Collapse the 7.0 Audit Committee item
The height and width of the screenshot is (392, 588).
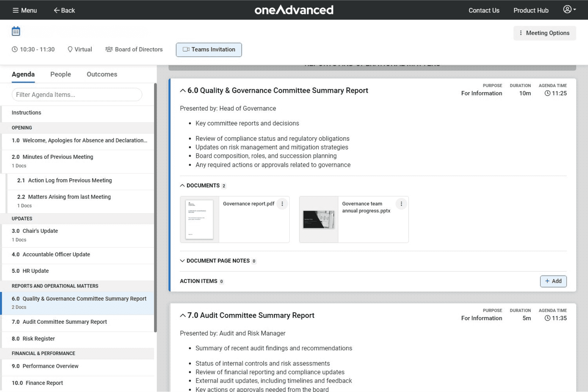(183, 315)
